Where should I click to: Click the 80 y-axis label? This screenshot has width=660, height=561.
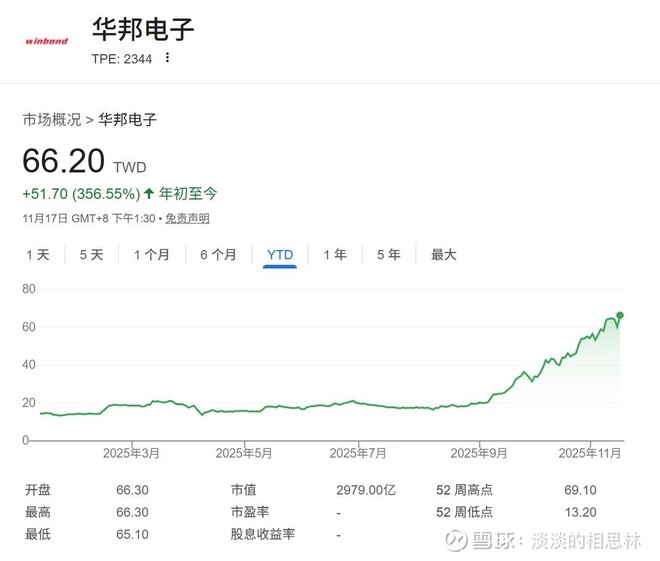29,289
